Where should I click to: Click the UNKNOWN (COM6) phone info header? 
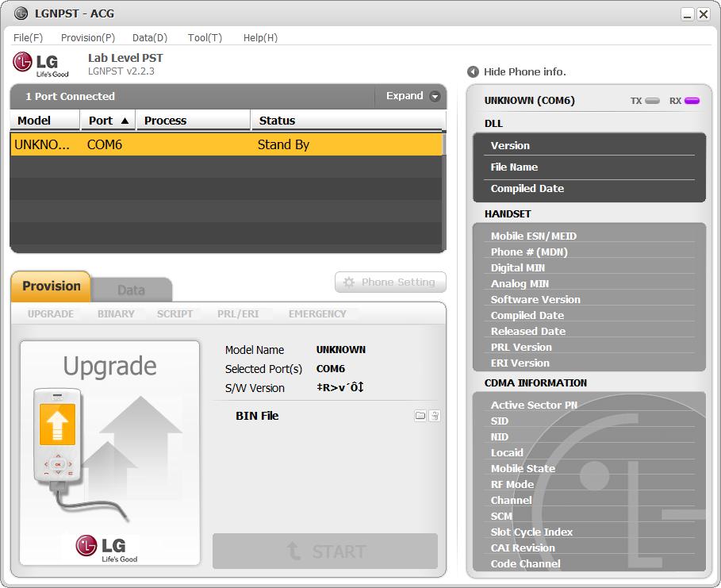coord(530,101)
